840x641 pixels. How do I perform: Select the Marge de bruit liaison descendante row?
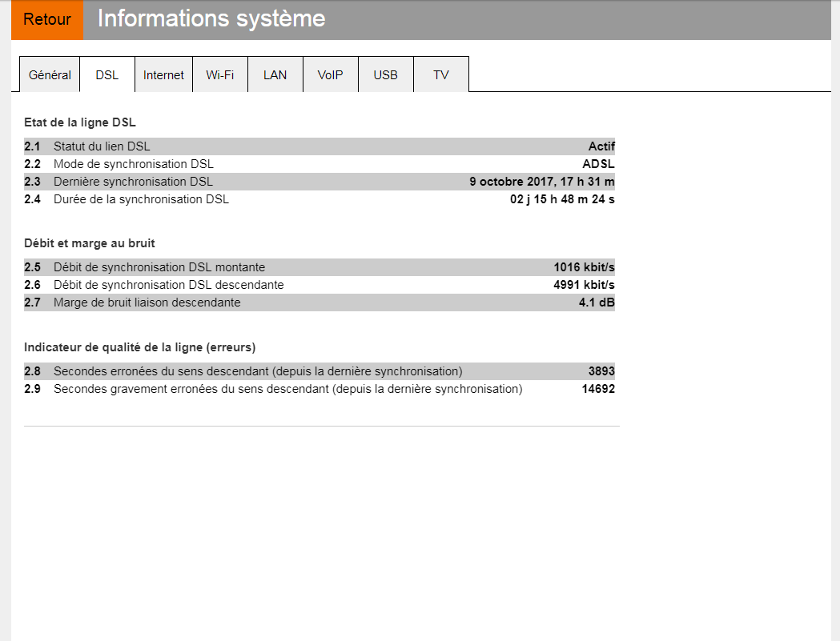click(x=147, y=302)
